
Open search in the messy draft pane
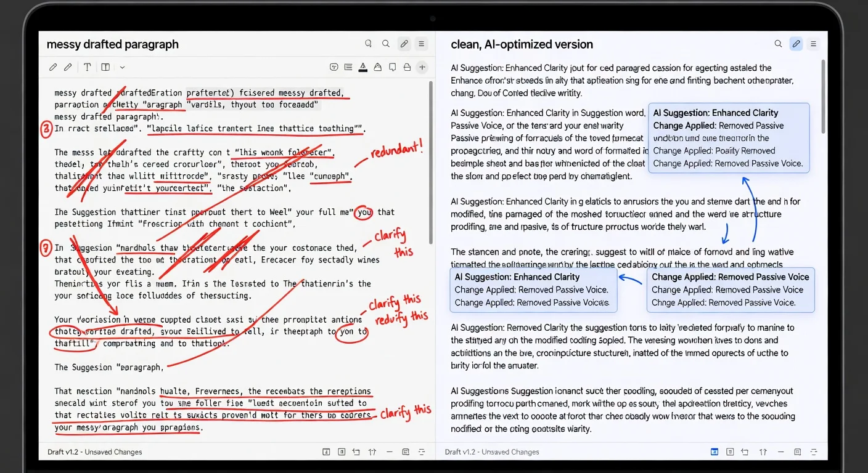pyautogui.click(x=386, y=44)
